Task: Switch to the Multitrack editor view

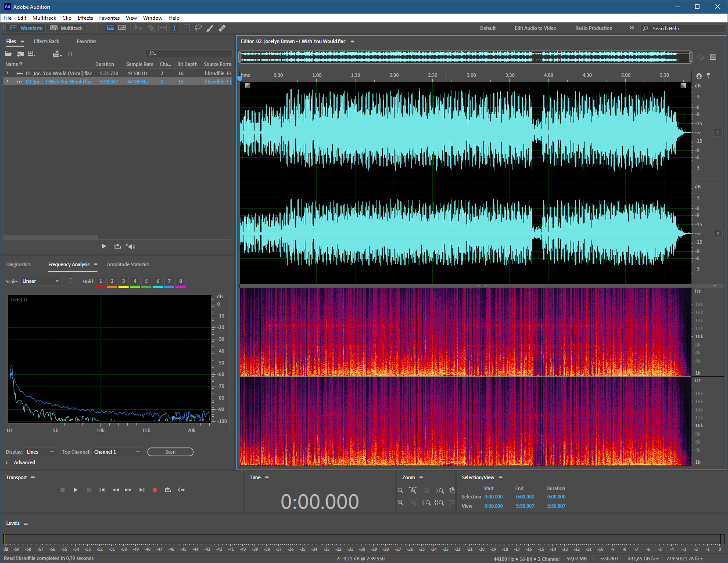Action: (66, 28)
